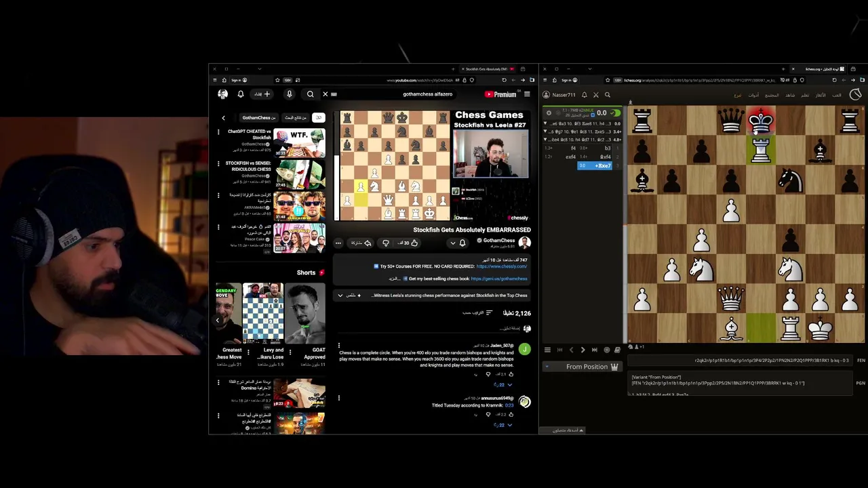Click the subscription bell notification dropdown
This screenshot has width=868, height=488.
(x=458, y=243)
